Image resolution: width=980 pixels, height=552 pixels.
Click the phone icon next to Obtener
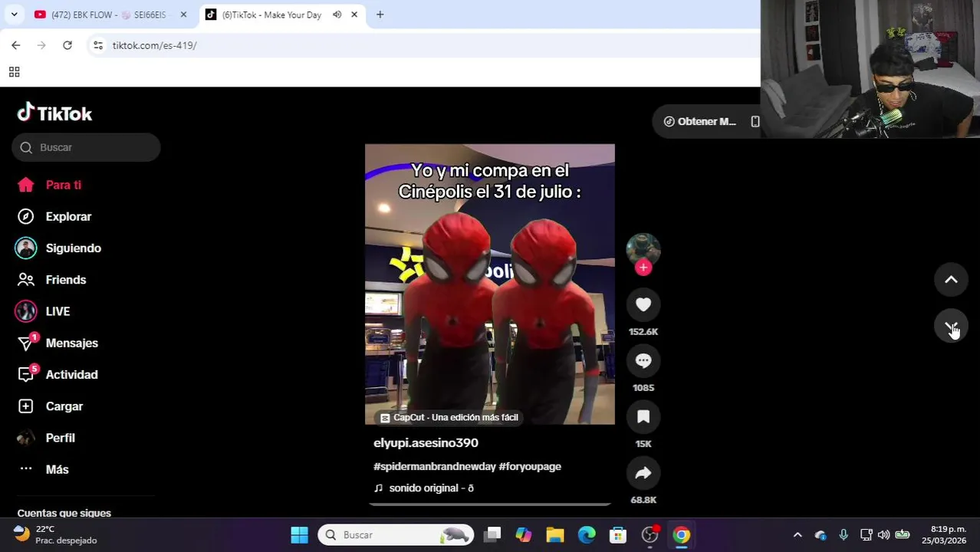[755, 121]
